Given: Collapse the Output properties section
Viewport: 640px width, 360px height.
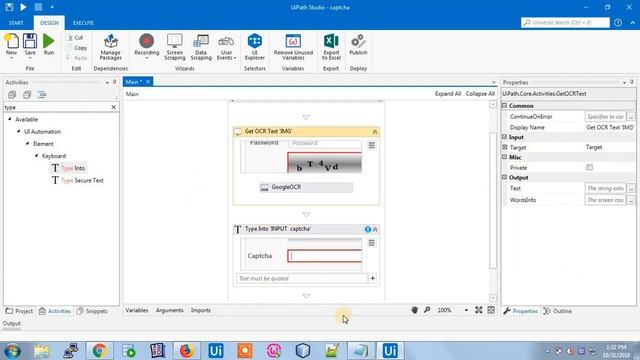Looking at the screenshot, I should (504, 178).
